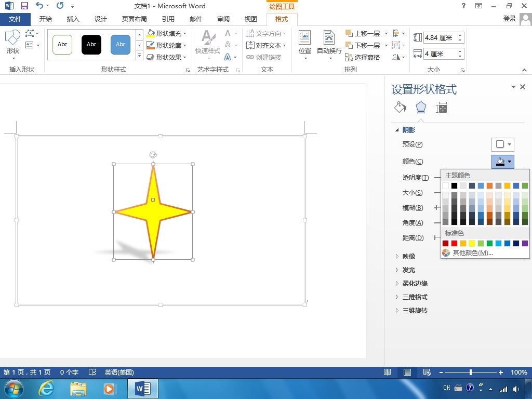Switch to read mode view icon

coord(387,372)
